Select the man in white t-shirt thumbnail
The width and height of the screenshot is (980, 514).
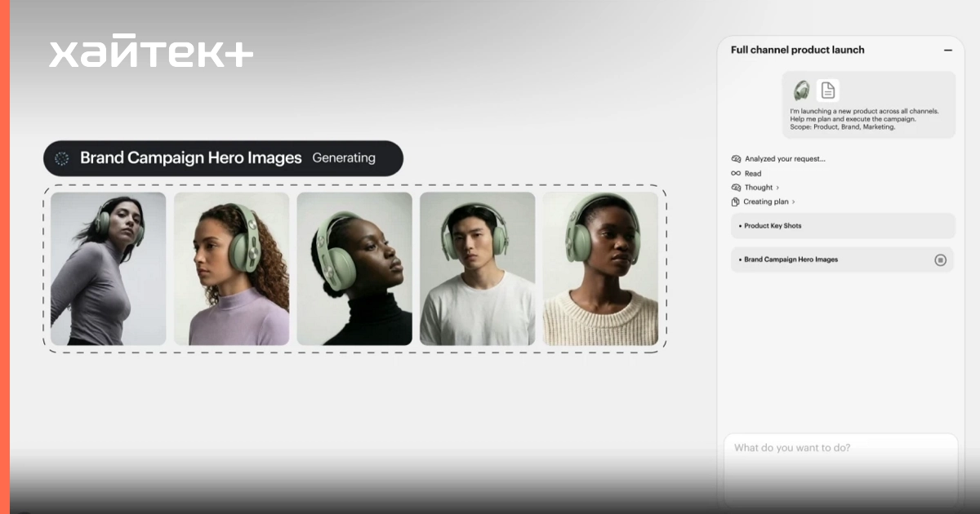[x=477, y=268]
